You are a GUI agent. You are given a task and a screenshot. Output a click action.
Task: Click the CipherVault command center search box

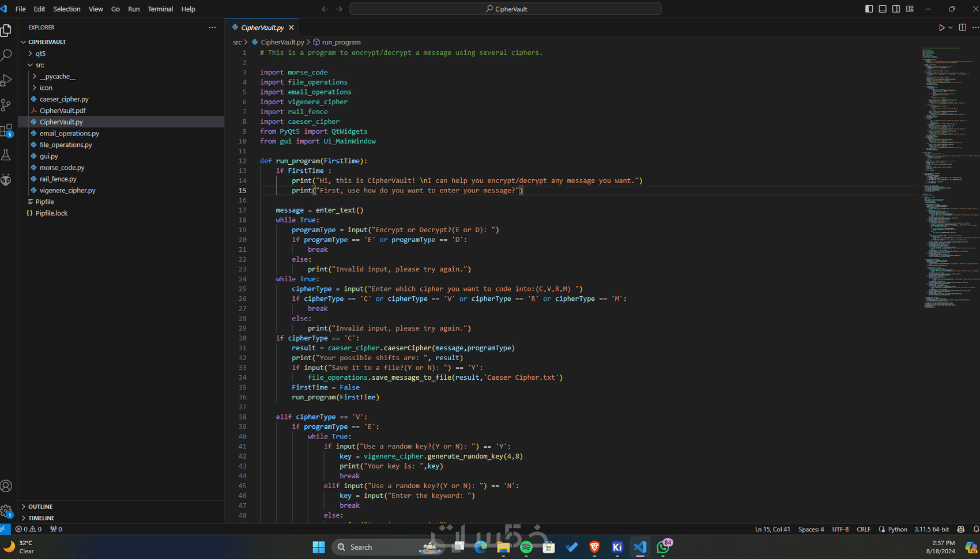point(506,9)
